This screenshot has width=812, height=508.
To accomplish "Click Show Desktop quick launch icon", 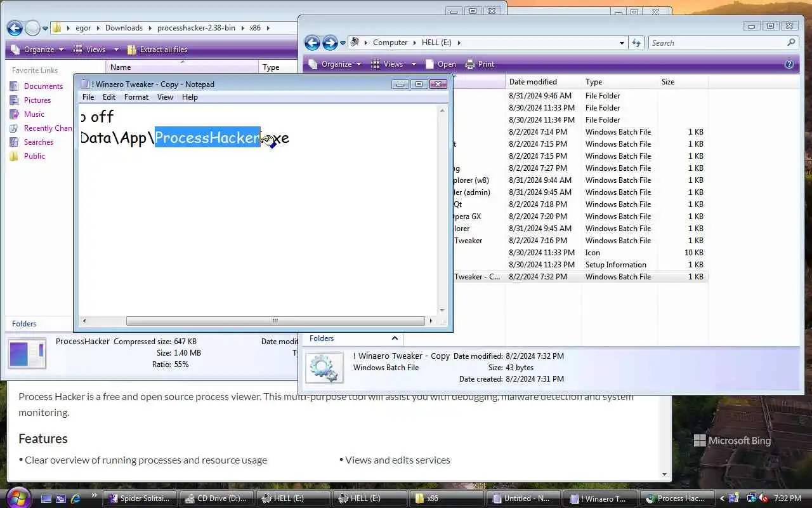I will (46, 498).
